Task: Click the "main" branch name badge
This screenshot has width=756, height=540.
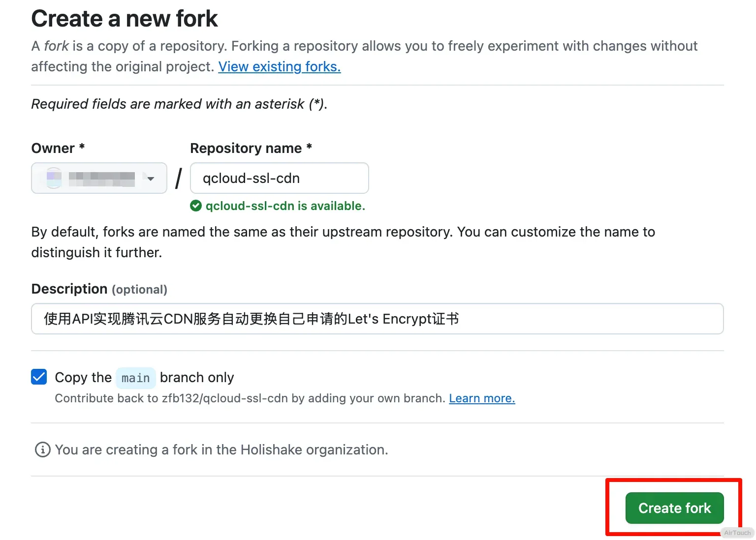Action: point(135,378)
